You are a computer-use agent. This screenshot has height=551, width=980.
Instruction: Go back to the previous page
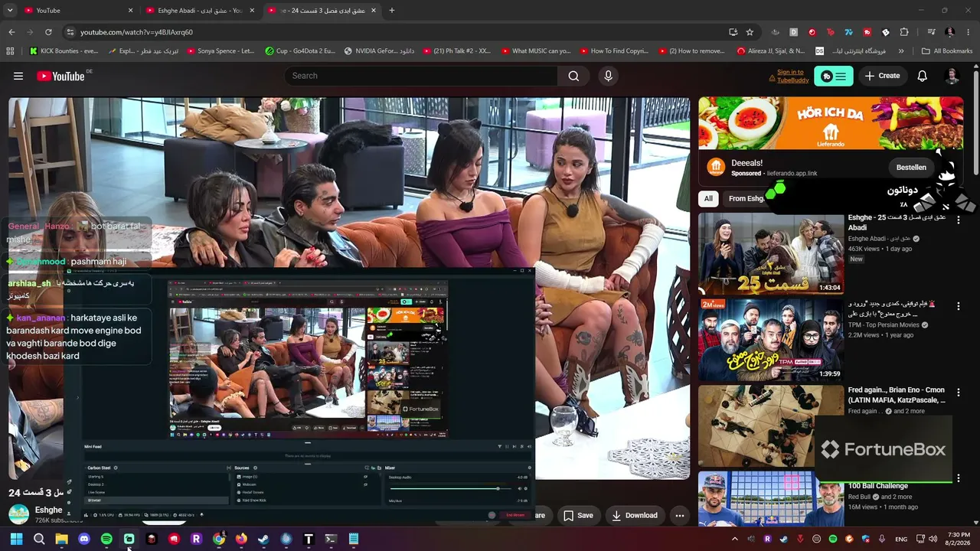11,32
